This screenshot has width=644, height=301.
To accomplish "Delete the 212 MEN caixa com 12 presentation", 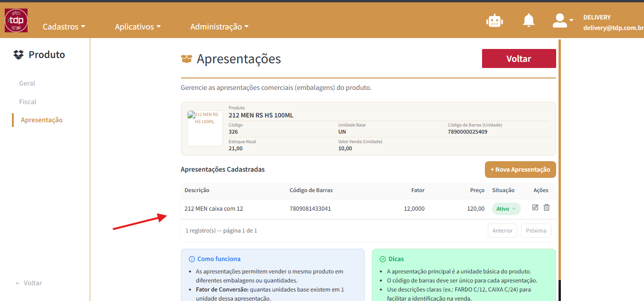I will [547, 208].
